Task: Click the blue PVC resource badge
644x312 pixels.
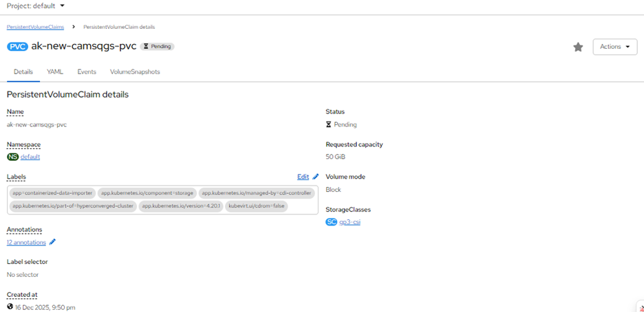Action: [18, 46]
